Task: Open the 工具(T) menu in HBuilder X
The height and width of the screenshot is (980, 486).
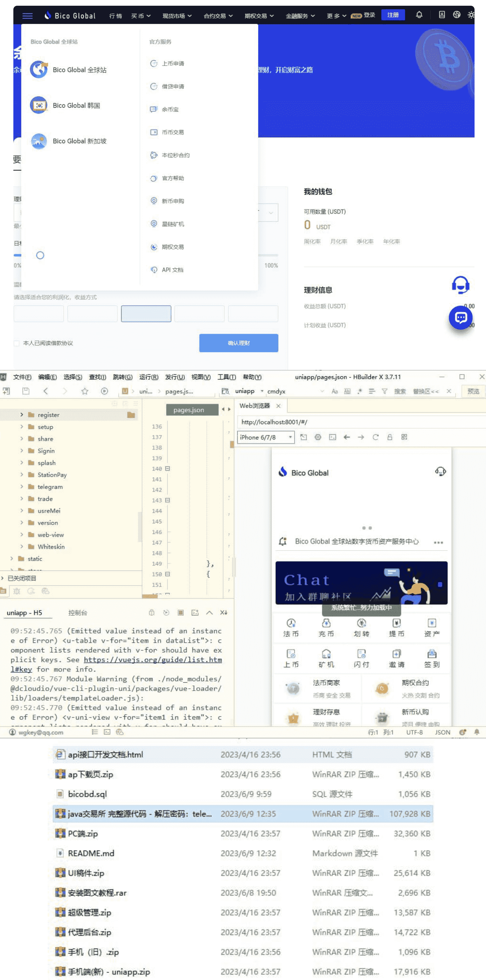Action: pyautogui.click(x=226, y=377)
